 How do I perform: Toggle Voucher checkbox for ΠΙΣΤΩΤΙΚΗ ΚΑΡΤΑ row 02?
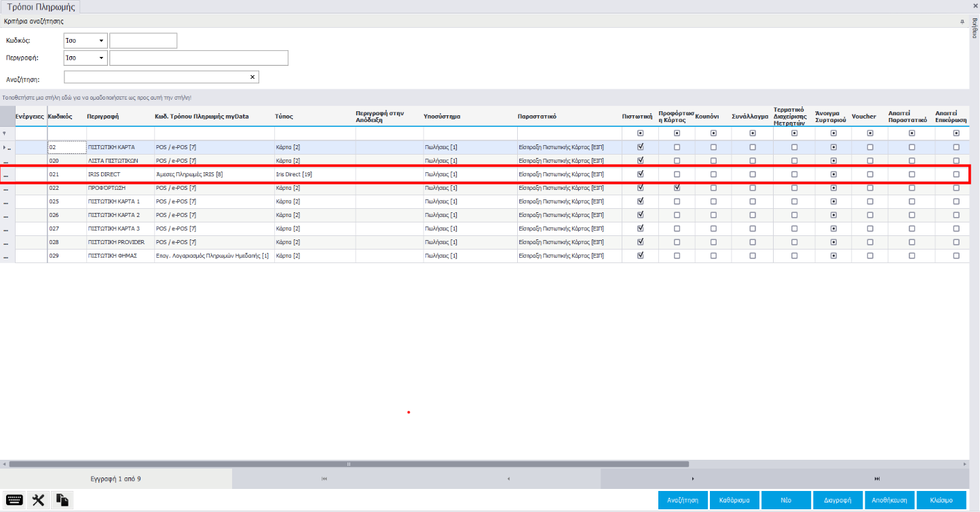click(x=870, y=147)
